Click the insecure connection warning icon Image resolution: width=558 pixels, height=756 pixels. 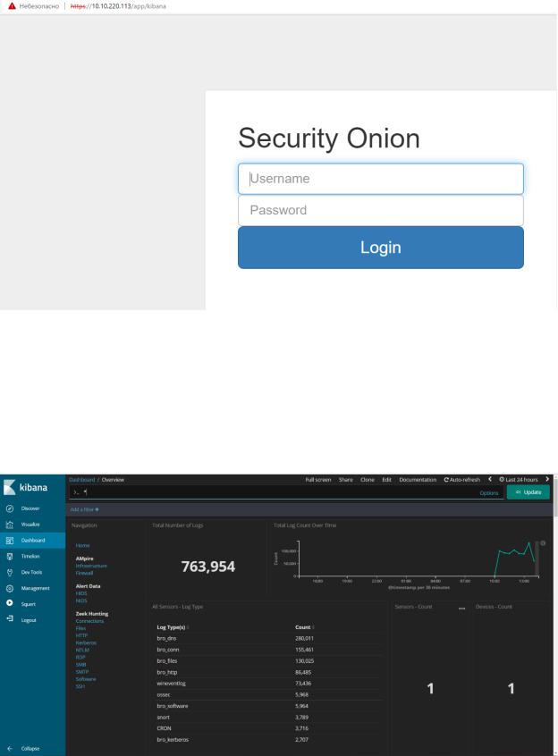pos(12,6)
